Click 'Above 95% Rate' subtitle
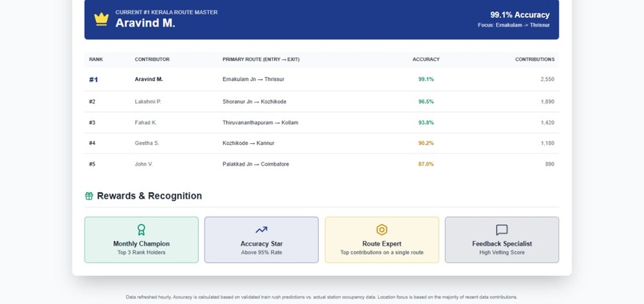Viewport: 644px width, 304px height. point(261,253)
